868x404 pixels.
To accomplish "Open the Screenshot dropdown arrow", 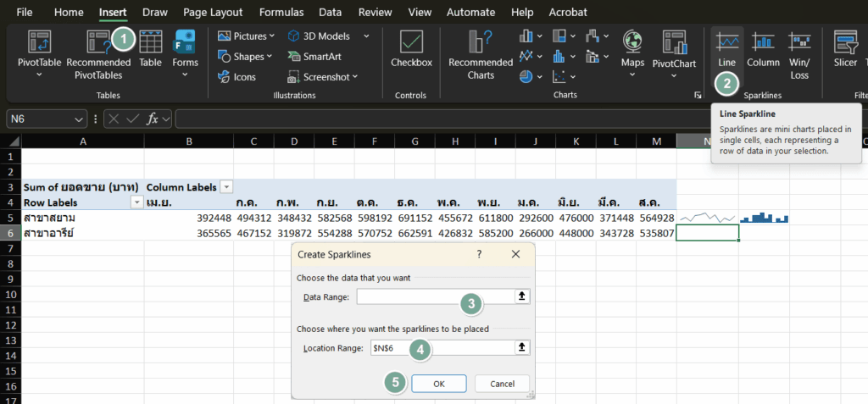I will (x=355, y=77).
